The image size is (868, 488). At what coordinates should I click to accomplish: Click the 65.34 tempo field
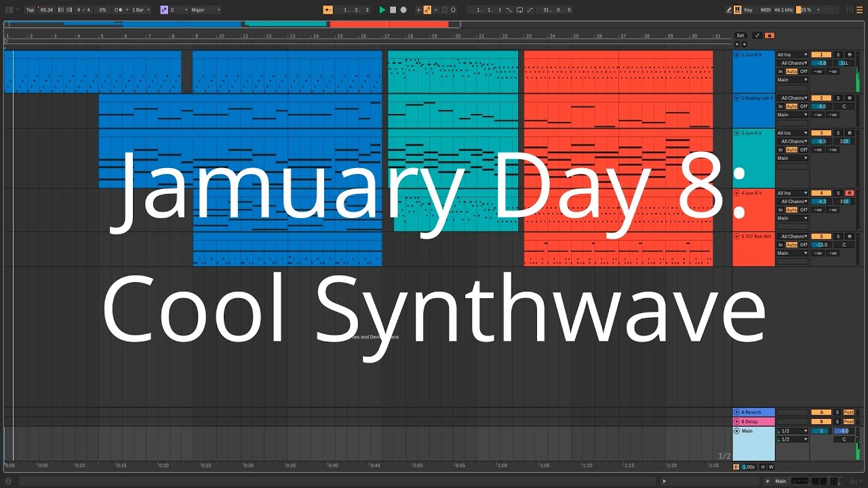click(x=46, y=10)
